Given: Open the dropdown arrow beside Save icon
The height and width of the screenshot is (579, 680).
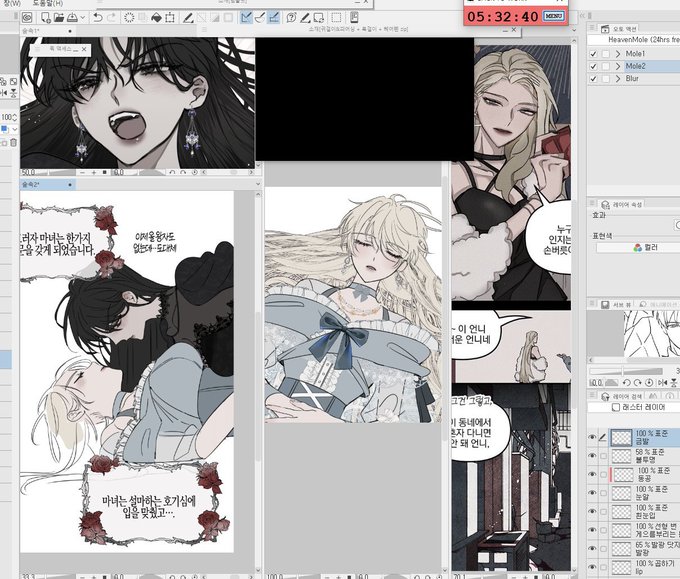Looking at the screenshot, I should pos(83,18).
